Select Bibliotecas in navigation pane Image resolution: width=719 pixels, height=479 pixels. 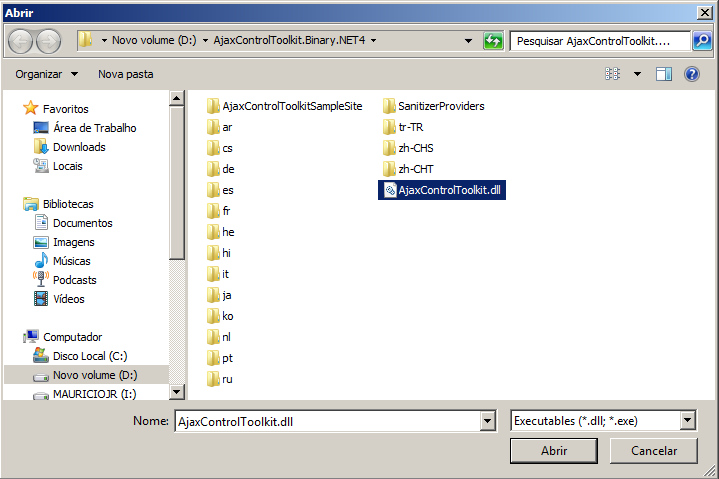click(x=58, y=204)
